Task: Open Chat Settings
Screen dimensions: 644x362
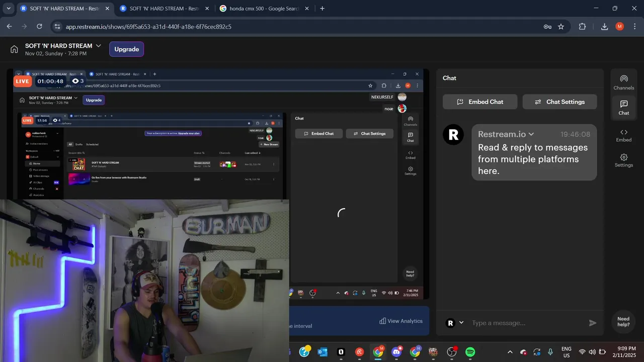Action: coord(560,102)
